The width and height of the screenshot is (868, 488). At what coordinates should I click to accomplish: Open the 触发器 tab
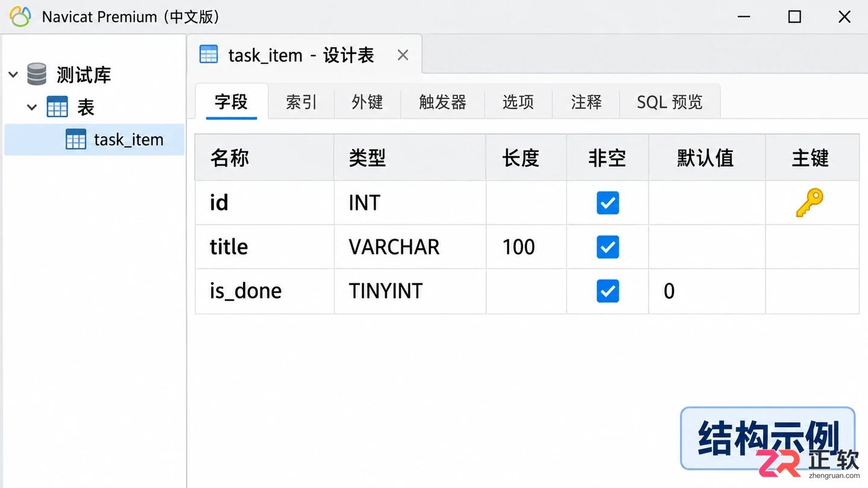click(443, 102)
